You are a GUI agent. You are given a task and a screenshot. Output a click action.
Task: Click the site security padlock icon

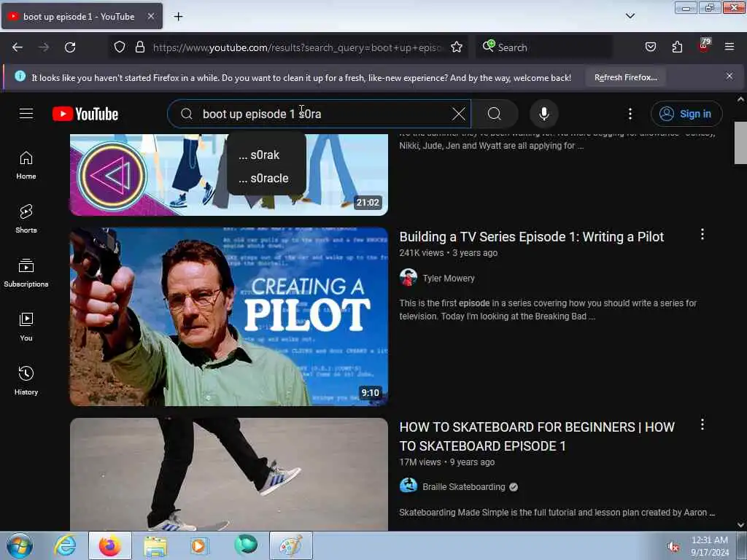(x=139, y=47)
